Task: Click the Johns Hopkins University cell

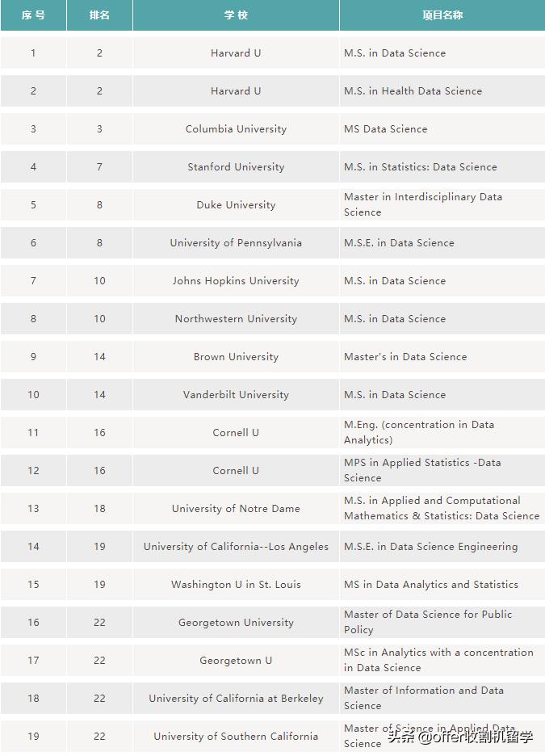Action: (236, 281)
